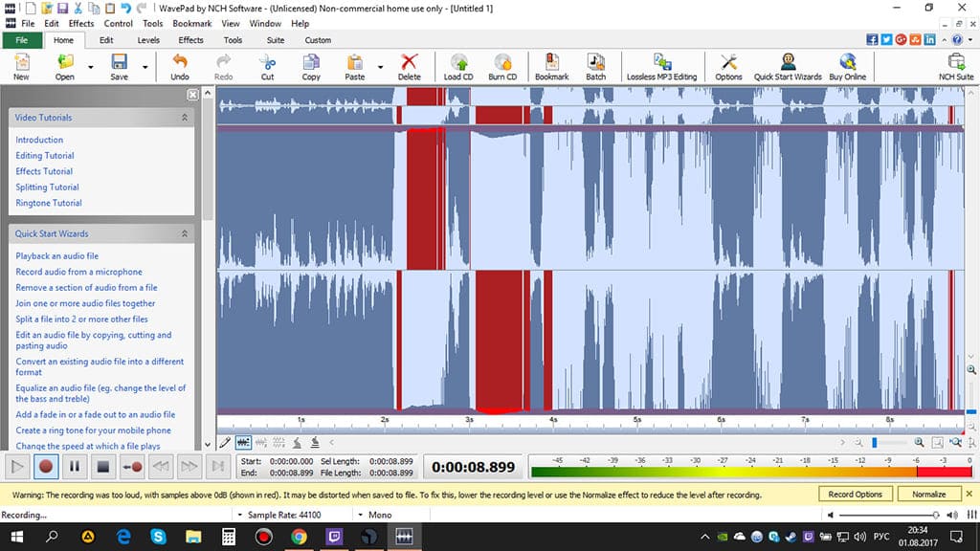Collapse the Video Tutorials section
This screenshot has width=980, height=551.
point(185,118)
